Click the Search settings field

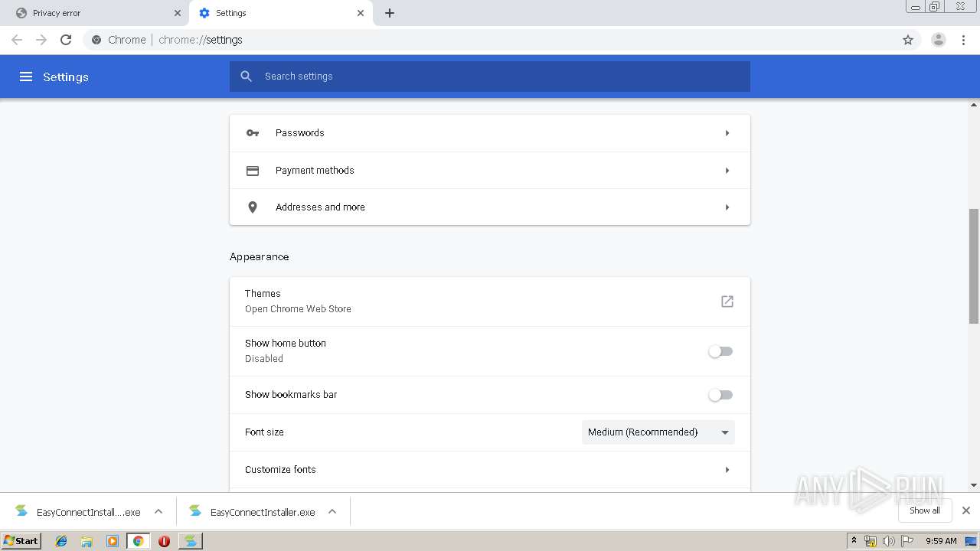(x=490, y=77)
